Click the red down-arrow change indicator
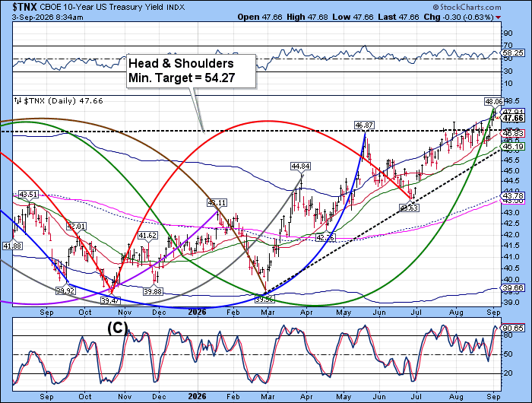This screenshot has width=532, height=403. pos(498,17)
